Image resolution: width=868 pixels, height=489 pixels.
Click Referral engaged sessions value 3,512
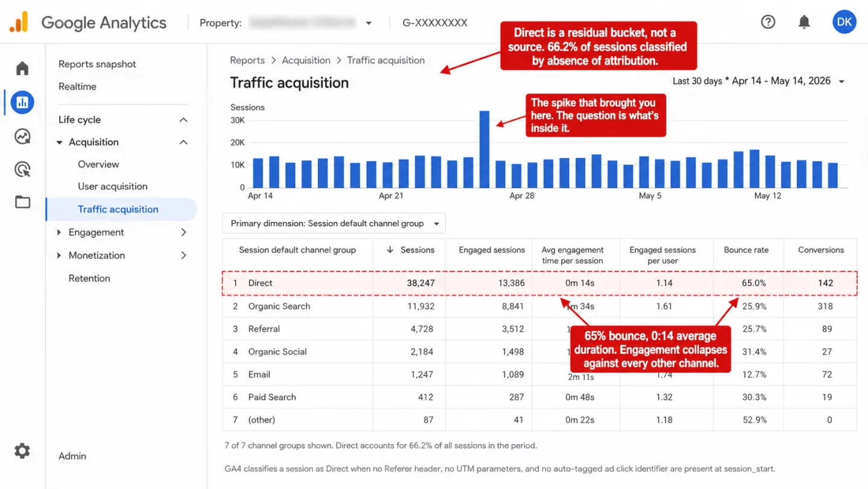click(512, 329)
